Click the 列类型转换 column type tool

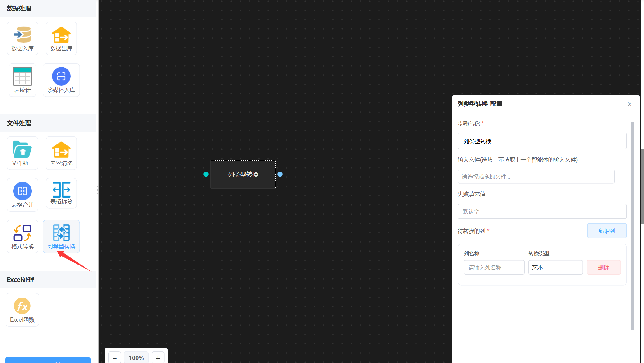click(x=61, y=236)
